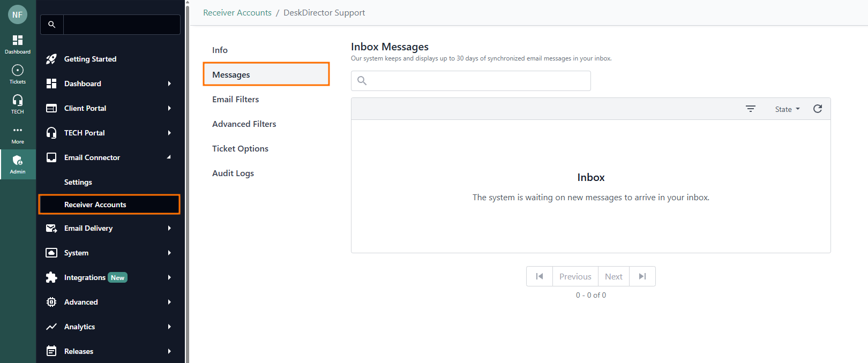The width and height of the screenshot is (868, 363).
Task: Click the refresh inbox icon
Action: tap(818, 109)
